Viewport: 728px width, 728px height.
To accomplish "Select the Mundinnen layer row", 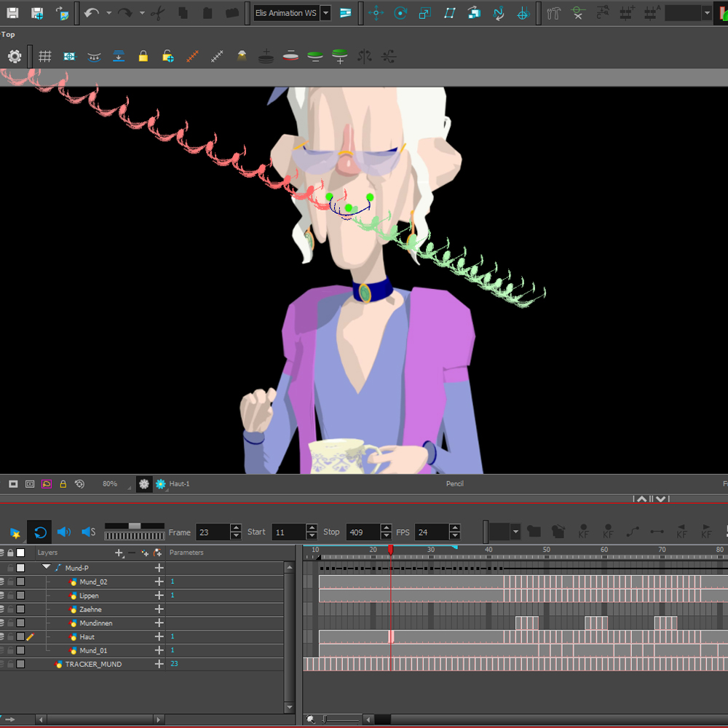I will [95, 623].
